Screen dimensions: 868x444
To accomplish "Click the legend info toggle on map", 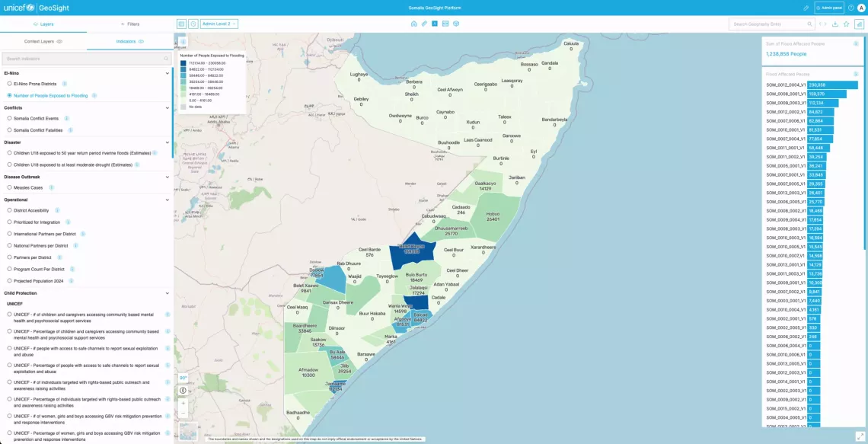I will [x=183, y=41].
